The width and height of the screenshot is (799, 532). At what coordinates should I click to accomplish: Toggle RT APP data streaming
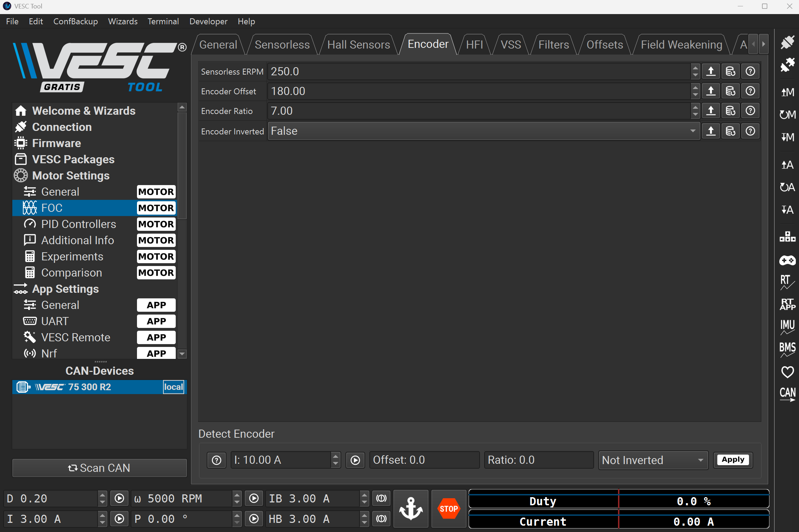point(787,304)
